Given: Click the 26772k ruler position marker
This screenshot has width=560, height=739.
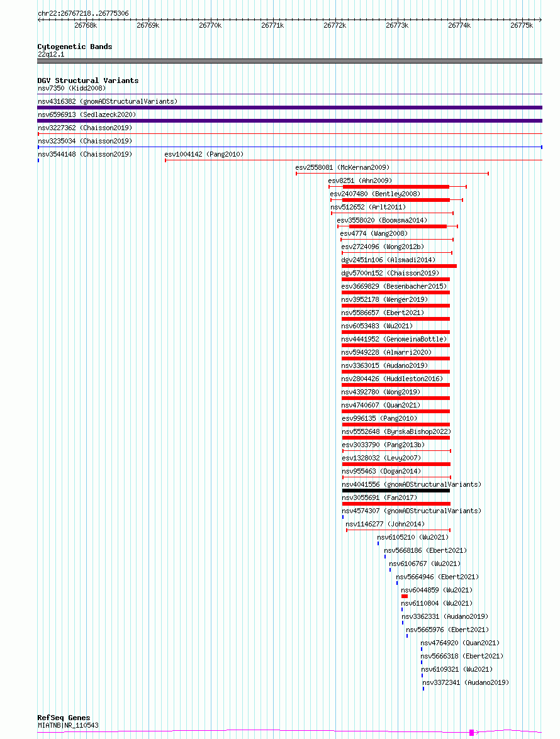Looking at the screenshot, I should coord(335,25).
